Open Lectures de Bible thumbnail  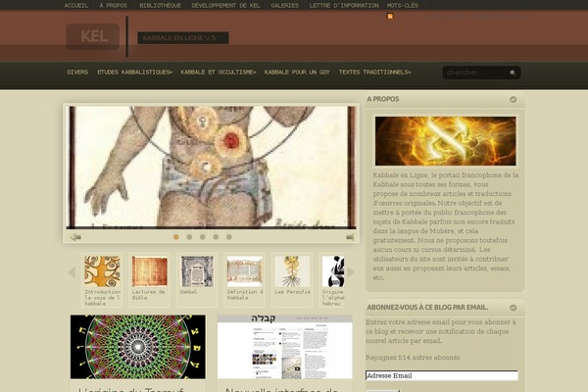click(150, 271)
